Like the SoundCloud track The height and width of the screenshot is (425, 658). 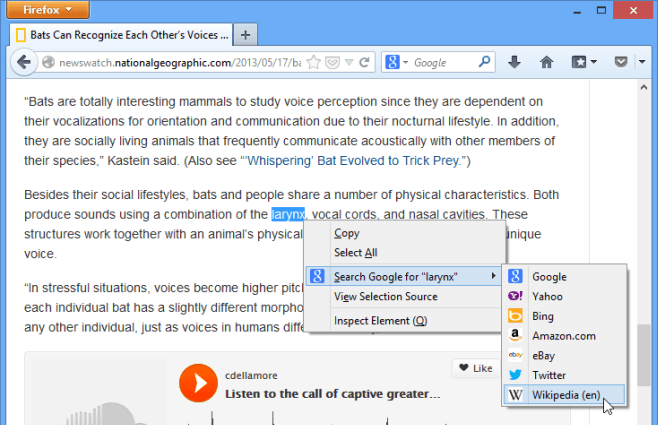coord(476,368)
